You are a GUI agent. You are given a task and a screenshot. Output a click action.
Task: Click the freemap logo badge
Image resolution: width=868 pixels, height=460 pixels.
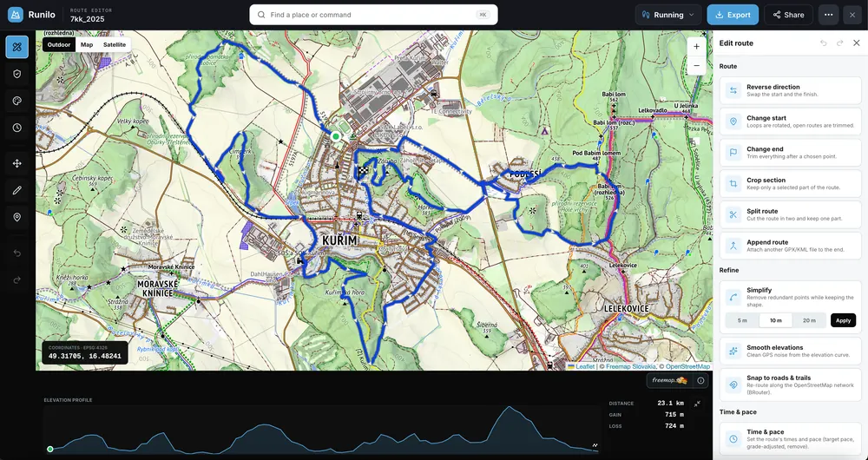pyautogui.click(x=669, y=380)
